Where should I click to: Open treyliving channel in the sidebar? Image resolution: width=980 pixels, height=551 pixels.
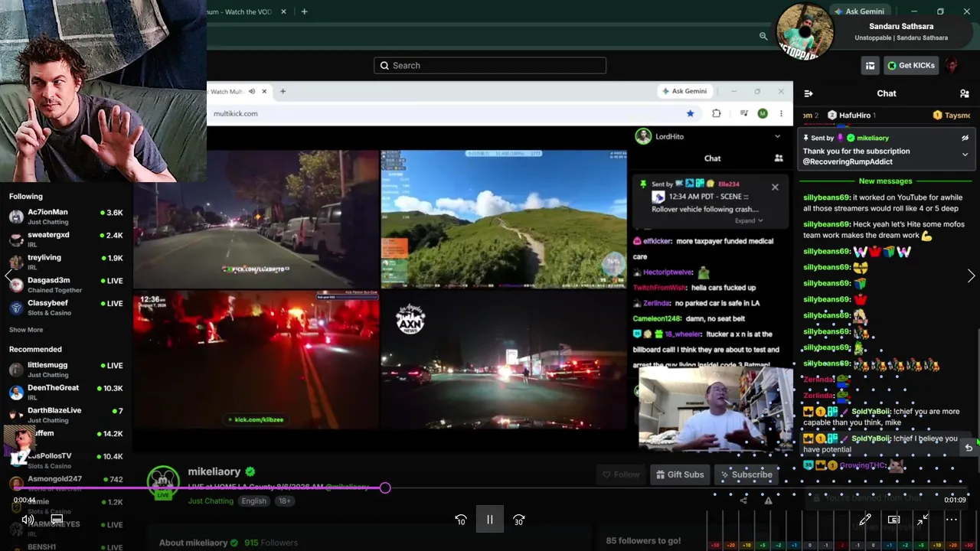[66, 262]
